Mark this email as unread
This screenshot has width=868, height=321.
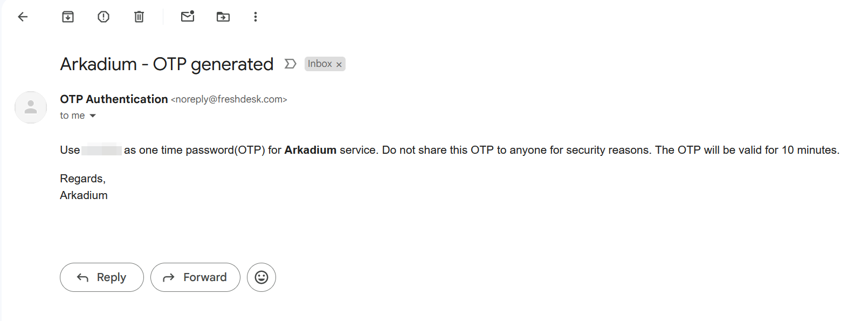(188, 16)
